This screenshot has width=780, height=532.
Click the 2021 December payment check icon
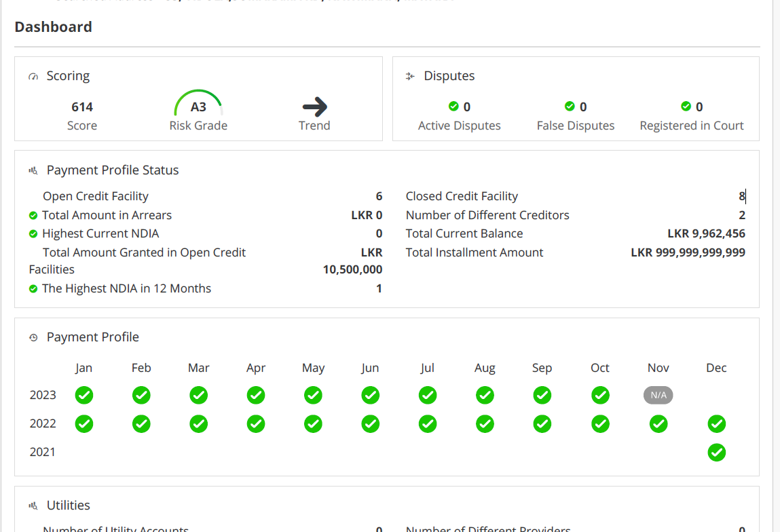(x=717, y=453)
